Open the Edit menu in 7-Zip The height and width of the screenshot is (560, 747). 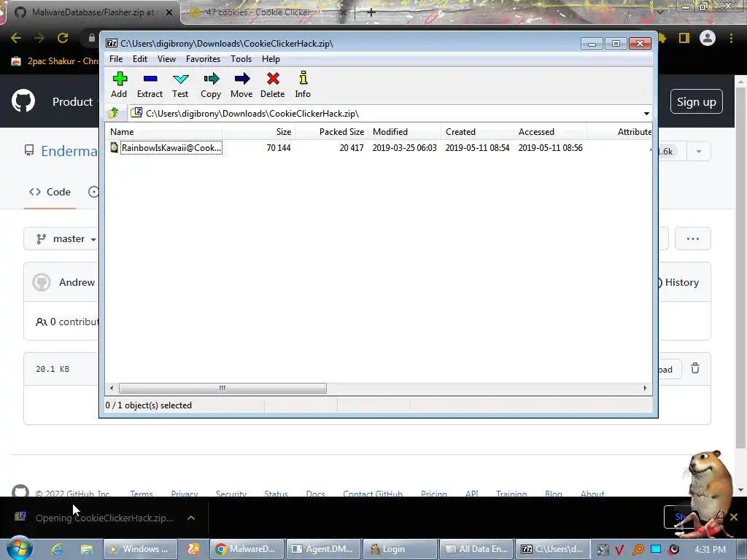(x=139, y=59)
